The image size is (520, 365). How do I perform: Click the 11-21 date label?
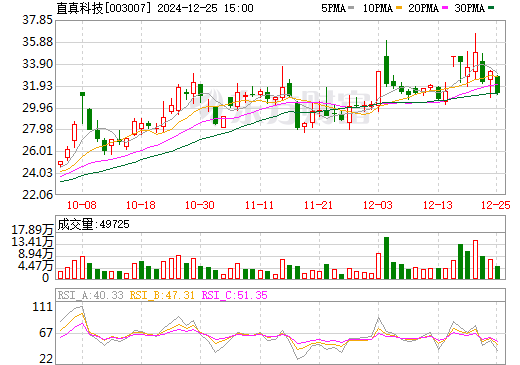[x=319, y=205]
